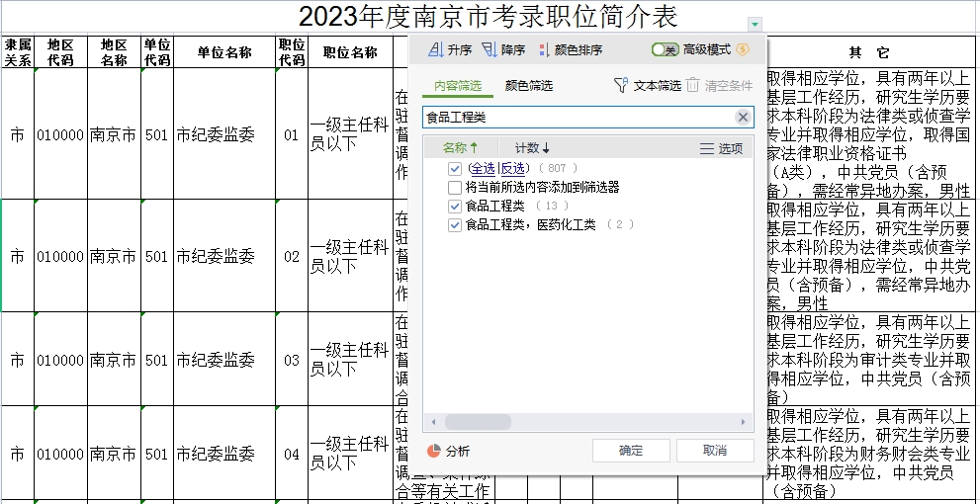Select the 其它 header cell
The width and height of the screenshot is (980, 504).
[869, 51]
